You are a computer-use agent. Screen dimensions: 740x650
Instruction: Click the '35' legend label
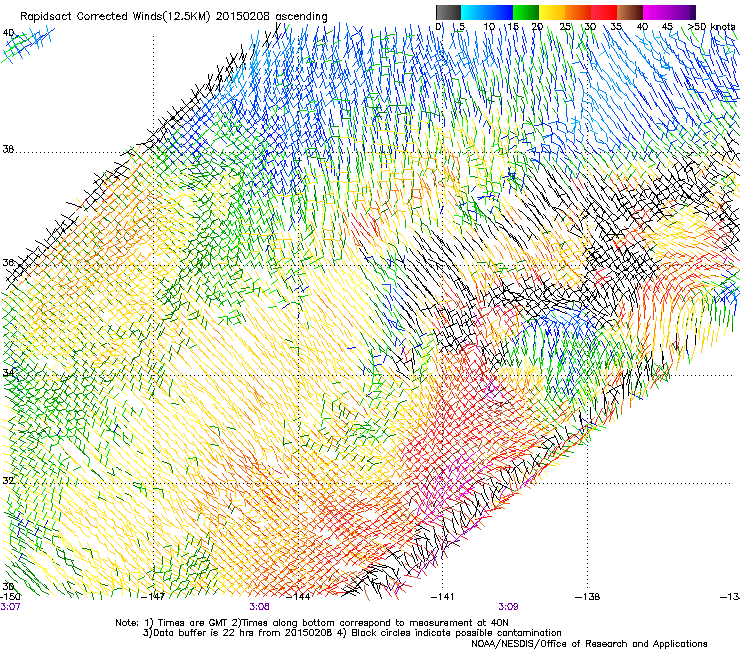tap(616, 27)
